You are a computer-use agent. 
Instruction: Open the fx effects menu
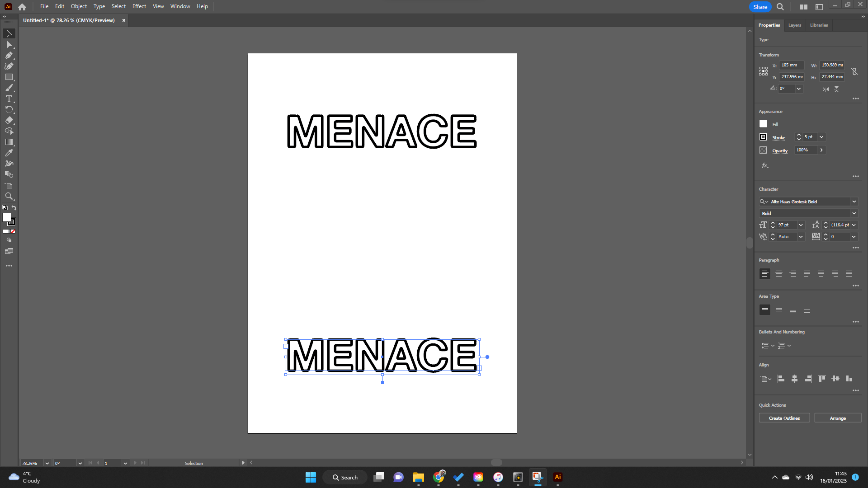point(764,165)
